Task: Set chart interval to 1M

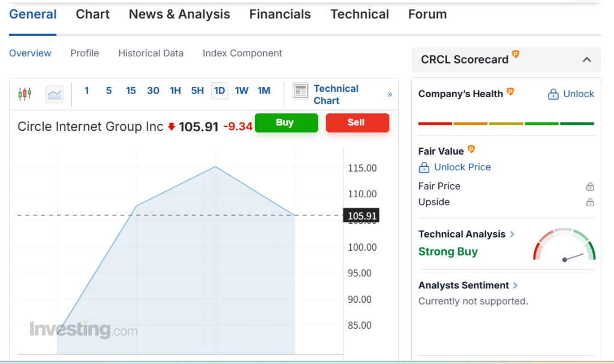Action: (264, 91)
